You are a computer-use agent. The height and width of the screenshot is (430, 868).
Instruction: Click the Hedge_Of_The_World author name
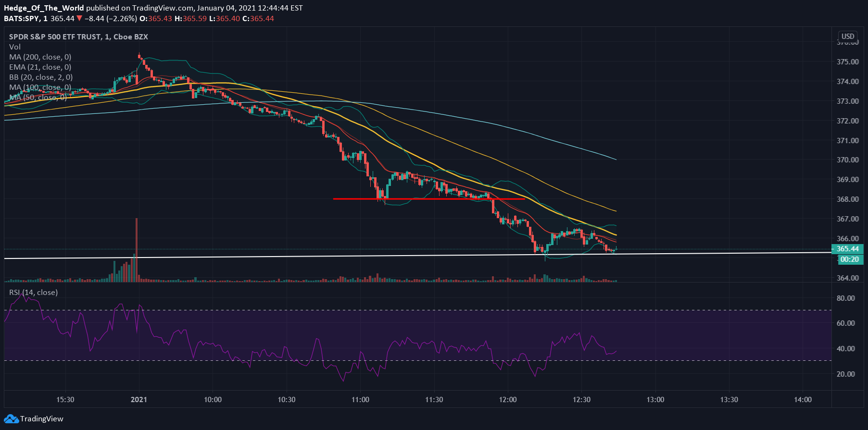coord(44,8)
